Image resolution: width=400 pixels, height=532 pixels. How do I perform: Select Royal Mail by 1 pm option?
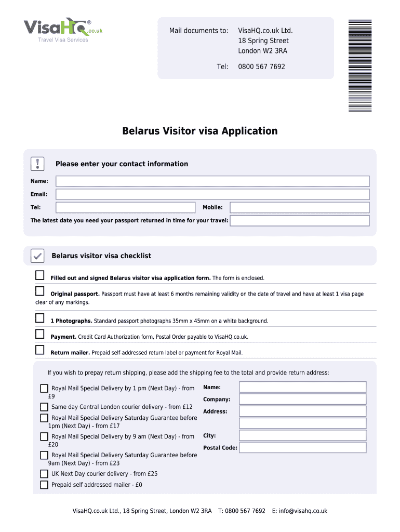pyautogui.click(x=44, y=388)
